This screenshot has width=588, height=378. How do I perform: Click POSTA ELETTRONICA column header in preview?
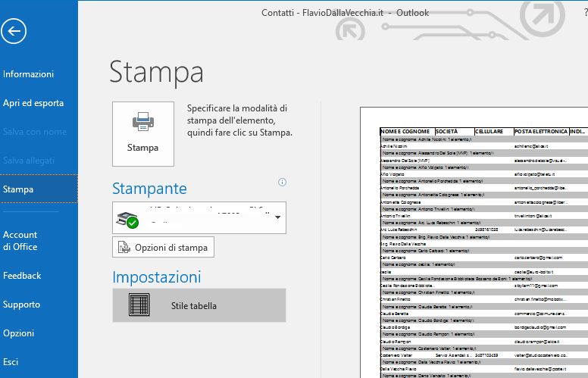pyautogui.click(x=541, y=132)
